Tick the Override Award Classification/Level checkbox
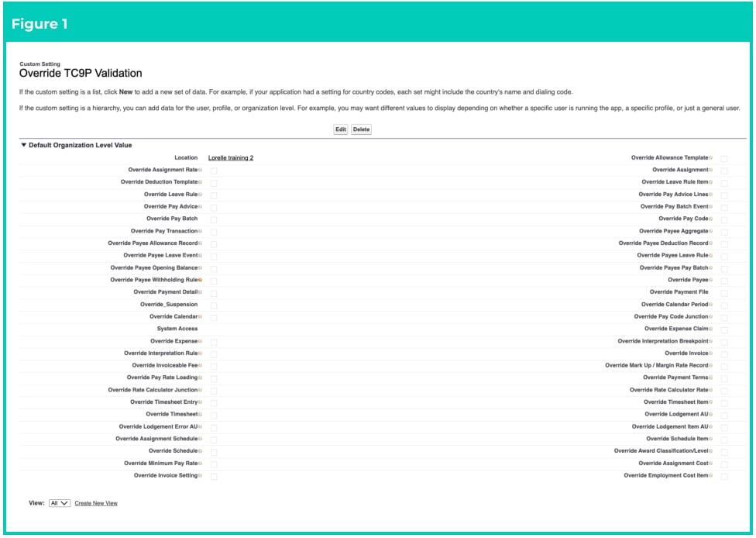Viewport: 756px width, 538px height. coord(724,452)
